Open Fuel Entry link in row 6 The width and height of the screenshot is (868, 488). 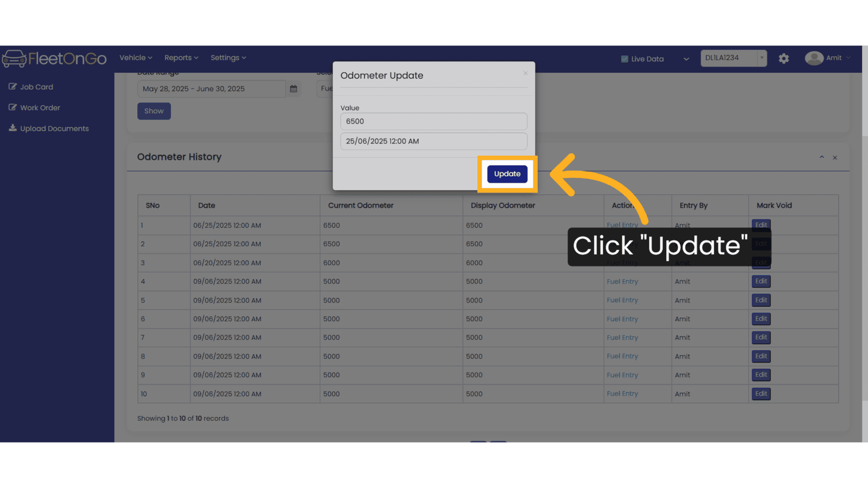(x=622, y=319)
